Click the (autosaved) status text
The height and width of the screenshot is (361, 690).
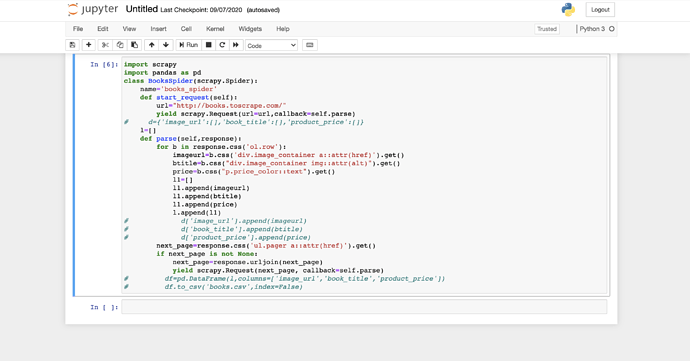pos(263,10)
